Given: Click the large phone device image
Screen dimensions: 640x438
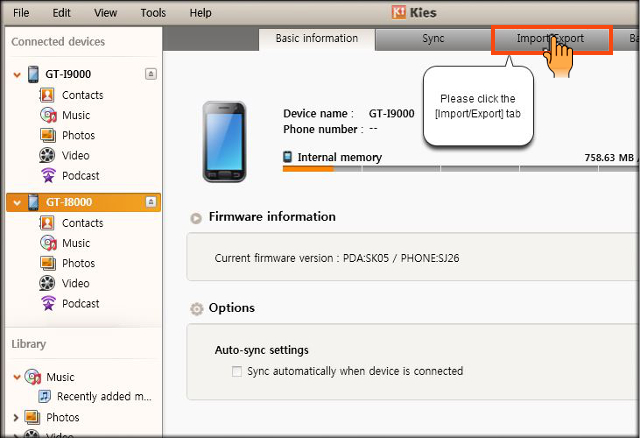Looking at the screenshot, I should [224, 142].
